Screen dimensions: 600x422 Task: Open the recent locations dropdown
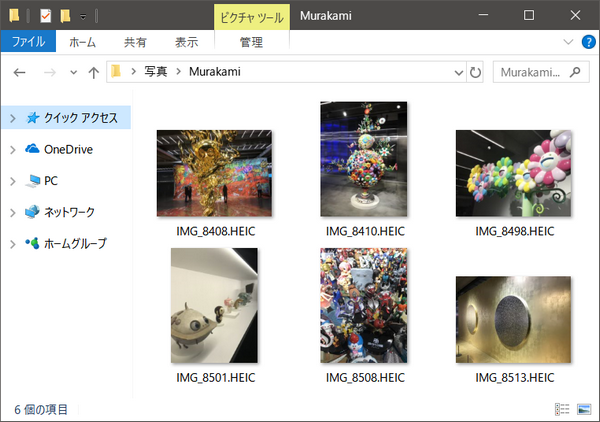click(73, 72)
